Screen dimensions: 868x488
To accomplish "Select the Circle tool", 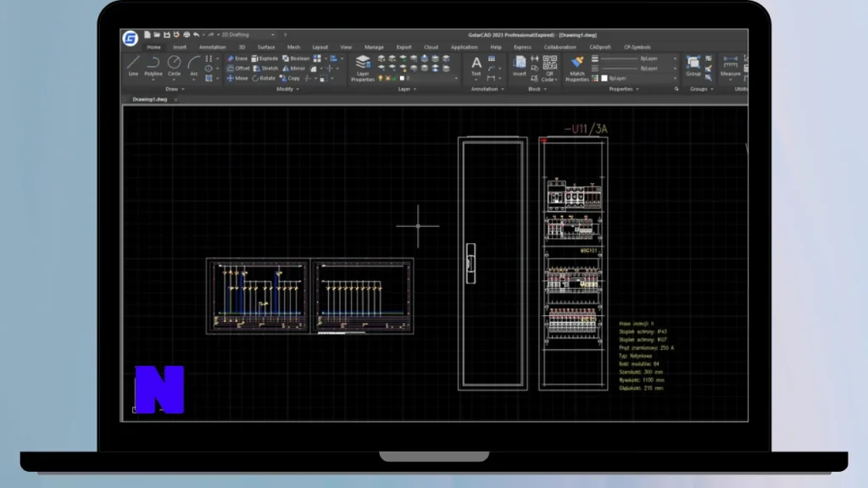I will (174, 66).
